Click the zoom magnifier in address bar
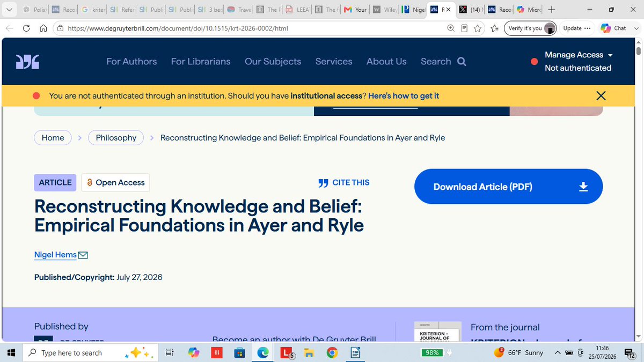 [451, 28]
